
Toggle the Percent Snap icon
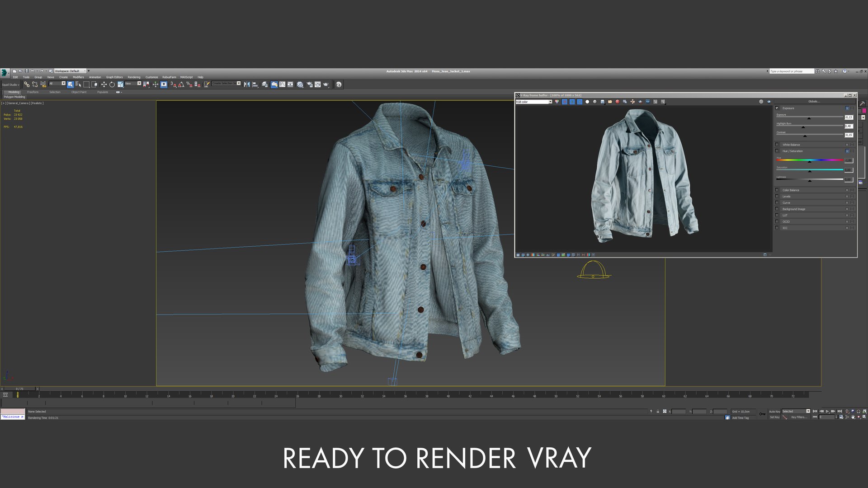(189, 84)
